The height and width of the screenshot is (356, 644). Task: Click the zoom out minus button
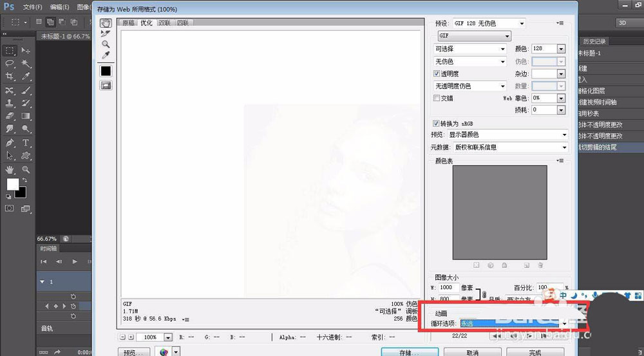(x=122, y=337)
